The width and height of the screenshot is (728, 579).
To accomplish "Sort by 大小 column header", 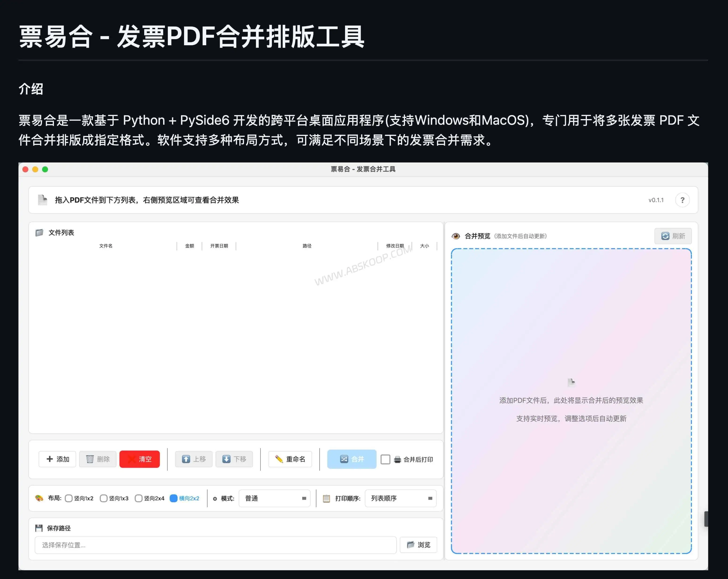I will (x=424, y=246).
